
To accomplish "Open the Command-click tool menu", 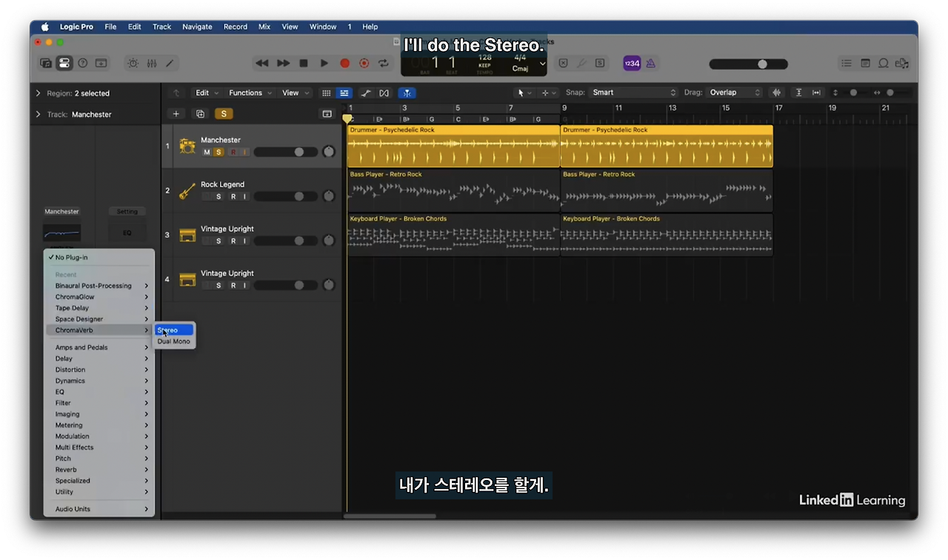I will pos(549,93).
